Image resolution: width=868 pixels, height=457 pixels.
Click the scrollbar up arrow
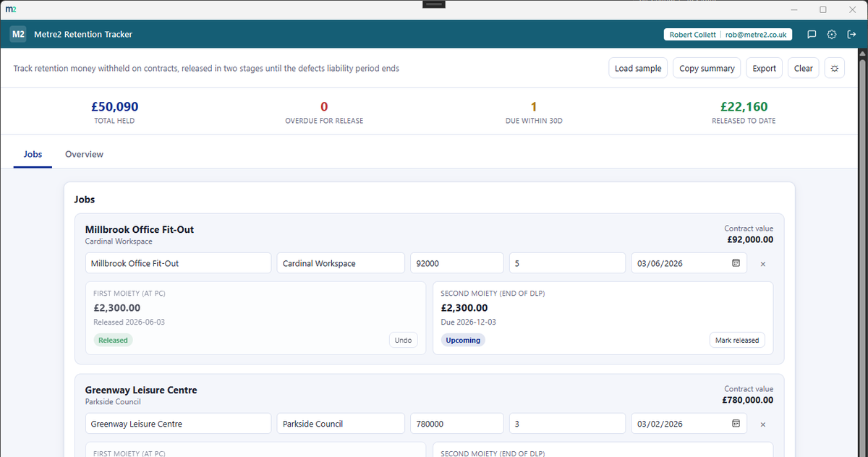tap(862, 54)
